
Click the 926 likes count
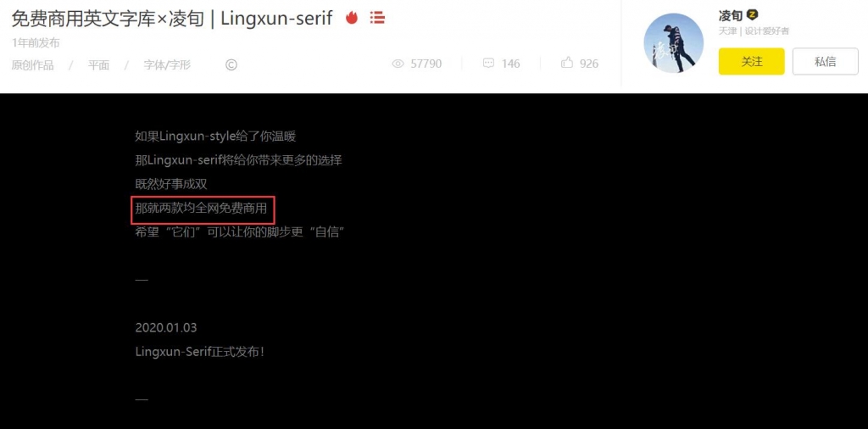click(x=589, y=64)
